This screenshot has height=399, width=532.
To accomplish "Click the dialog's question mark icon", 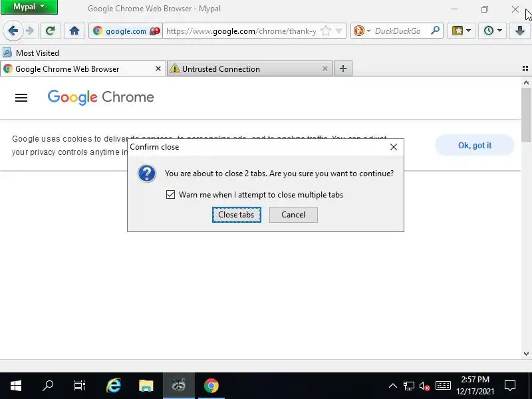I will tap(147, 174).
